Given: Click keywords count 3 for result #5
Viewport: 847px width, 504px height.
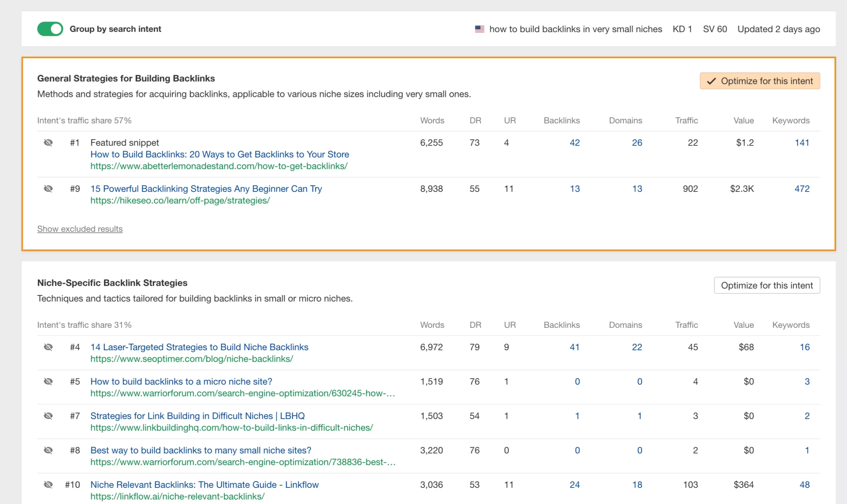Looking at the screenshot, I should pos(807,381).
